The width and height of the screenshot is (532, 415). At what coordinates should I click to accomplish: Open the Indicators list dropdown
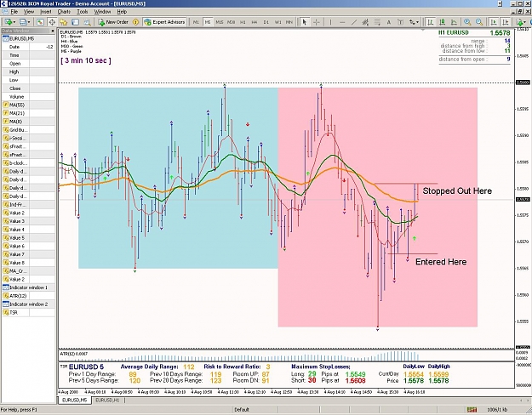click(521, 22)
